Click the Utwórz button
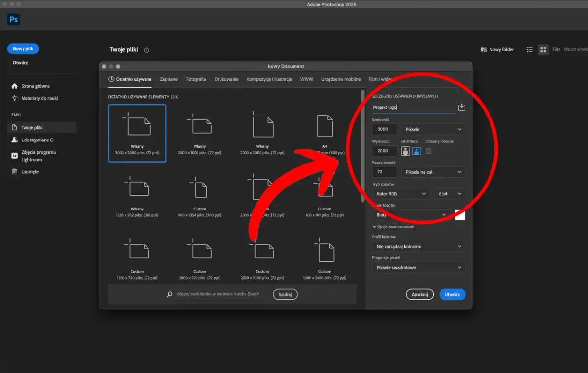This screenshot has width=588, height=373. pyautogui.click(x=452, y=294)
